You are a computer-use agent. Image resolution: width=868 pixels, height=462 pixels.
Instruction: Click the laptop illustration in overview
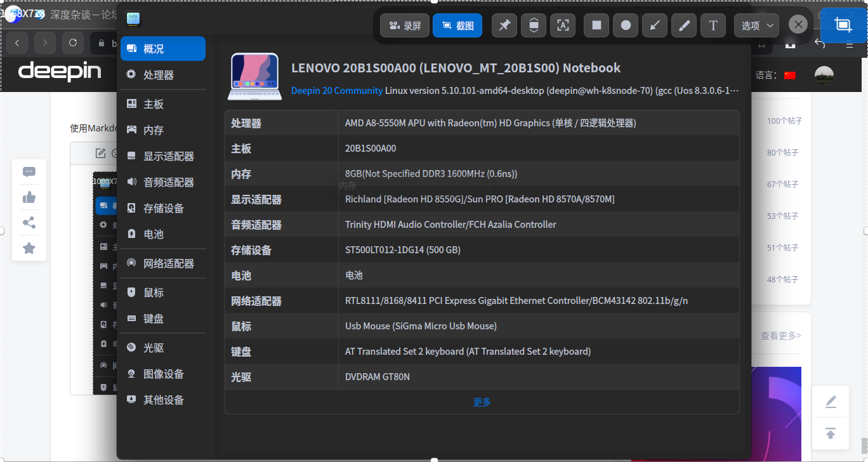[254, 77]
